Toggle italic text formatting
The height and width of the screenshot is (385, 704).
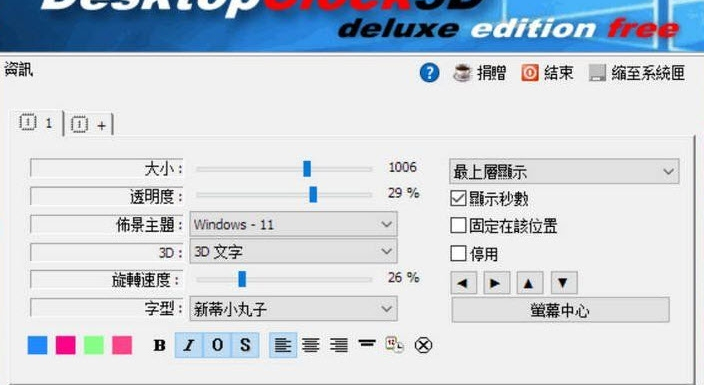click(x=189, y=345)
